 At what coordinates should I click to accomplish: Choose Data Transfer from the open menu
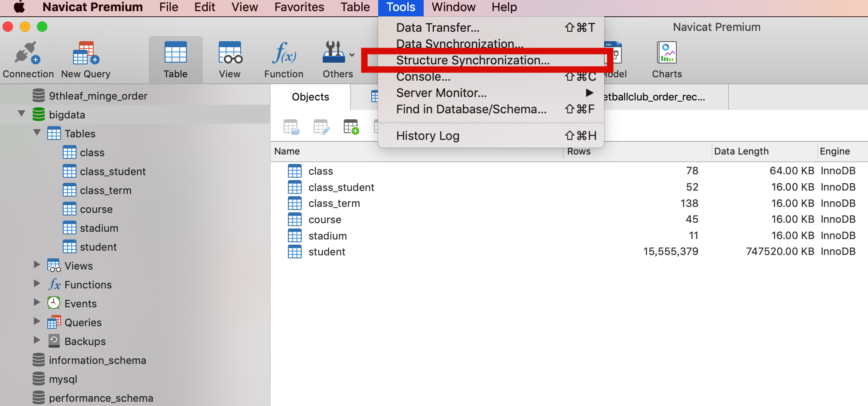[x=437, y=27]
